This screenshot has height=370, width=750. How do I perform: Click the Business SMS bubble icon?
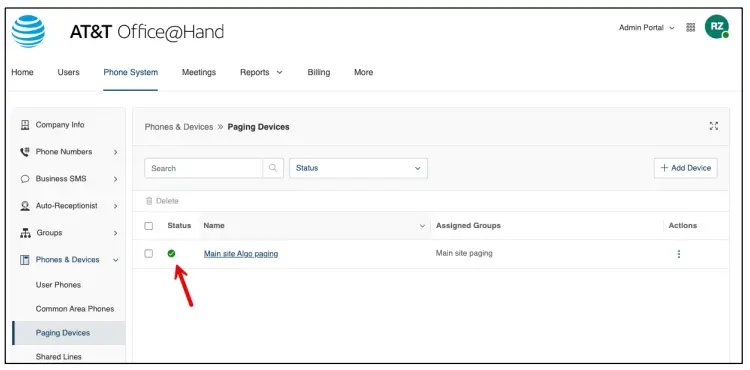(25, 179)
